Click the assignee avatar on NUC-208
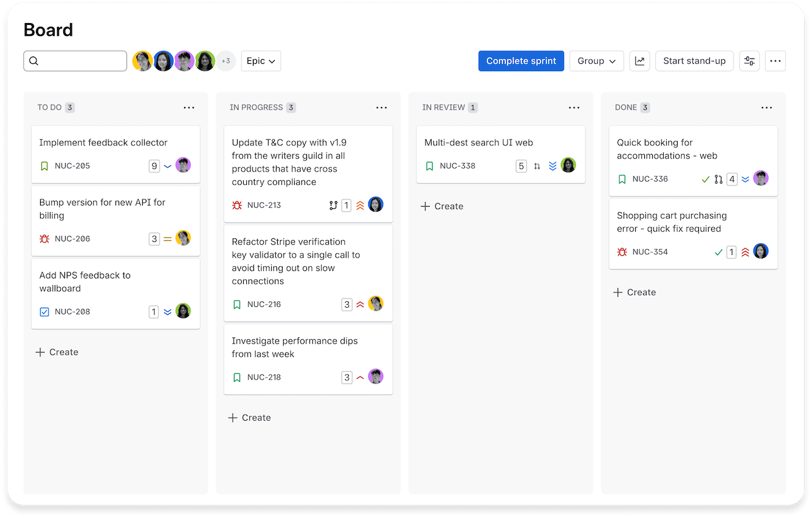This screenshot has height=518, width=812. click(x=183, y=311)
